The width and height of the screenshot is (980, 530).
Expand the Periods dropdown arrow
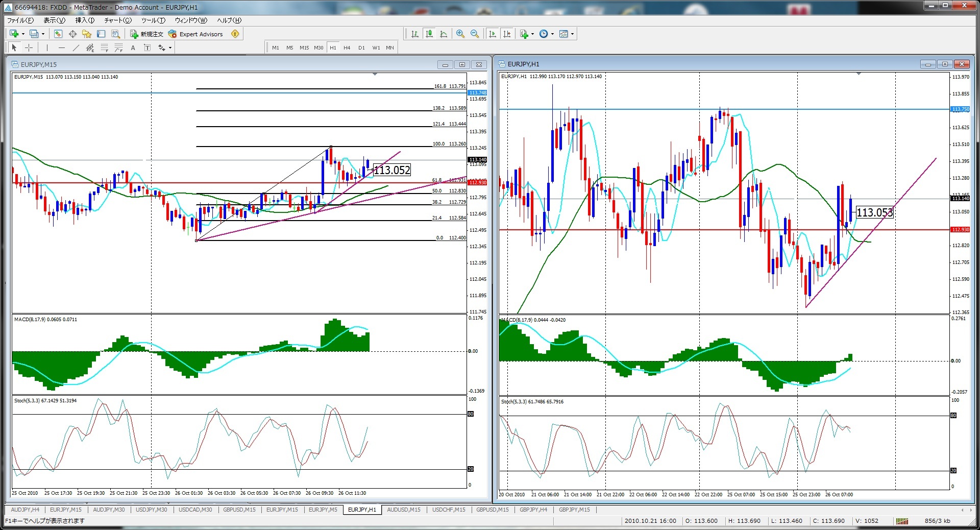pos(552,34)
